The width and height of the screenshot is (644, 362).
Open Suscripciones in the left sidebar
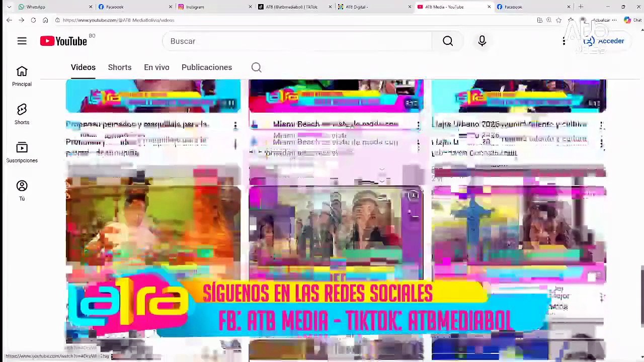(x=22, y=153)
